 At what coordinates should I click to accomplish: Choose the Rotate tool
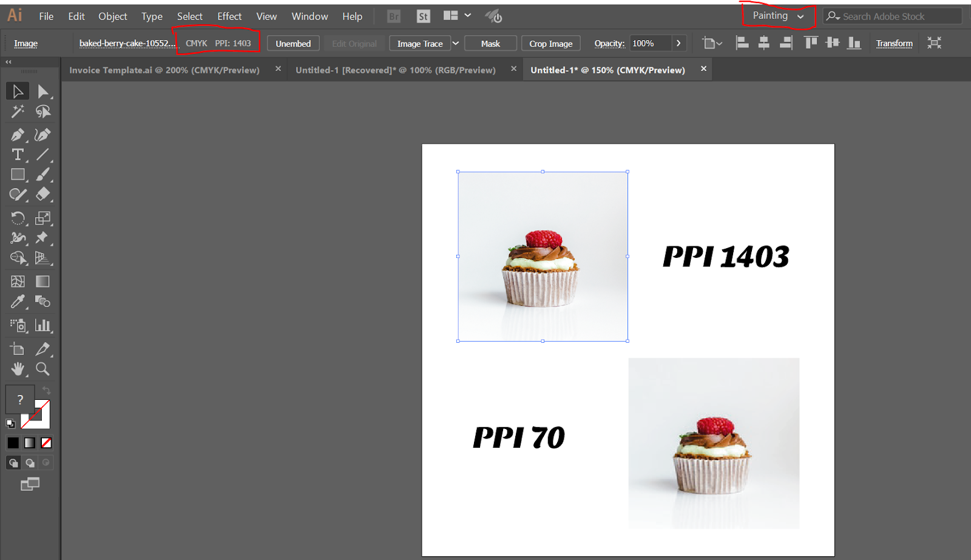17,218
